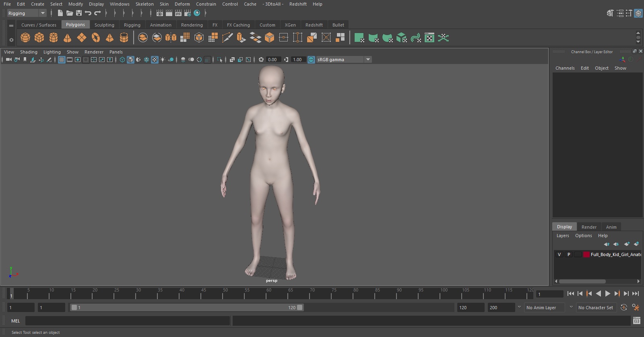Click the red layer color swatch
The height and width of the screenshot is (337, 644).
(x=586, y=254)
